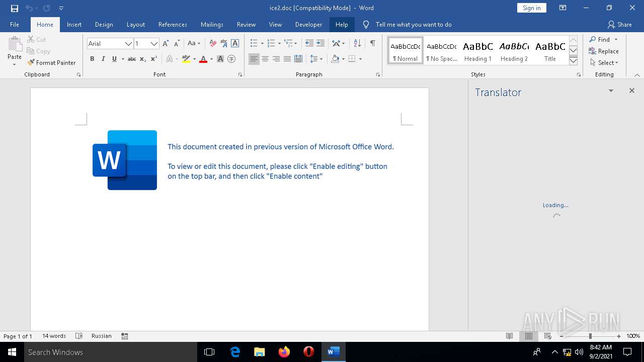Image resolution: width=644 pixels, height=362 pixels.
Task: Click Character Shading icon
Action: tap(220, 59)
